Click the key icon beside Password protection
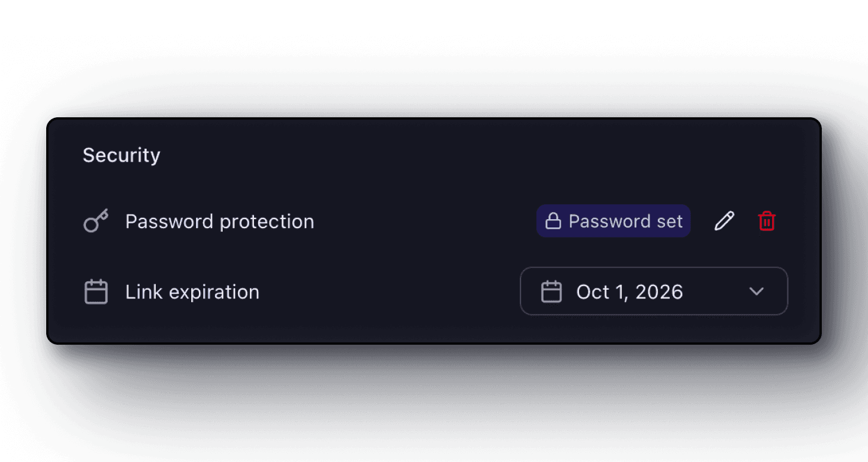Image resolution: width=868 pixels, height=462 pixels. pos(96,221)
